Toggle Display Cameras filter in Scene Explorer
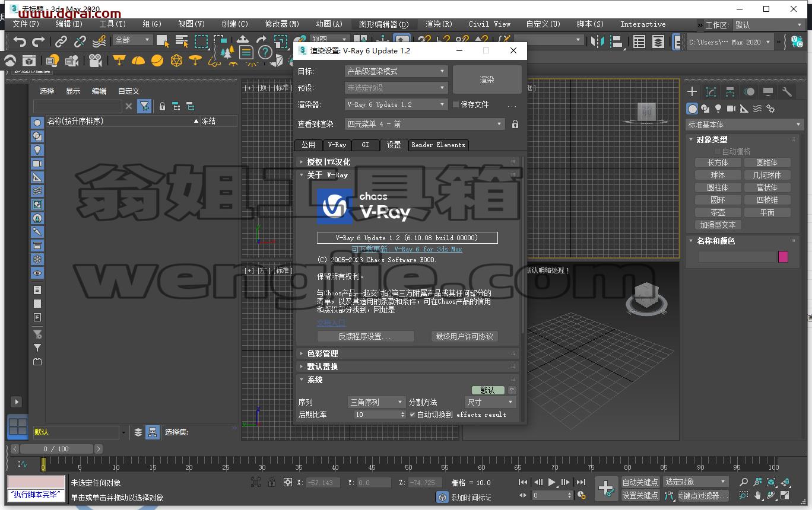Image resolution: width=812 pixels, height=510 pixels. [37, 164]
